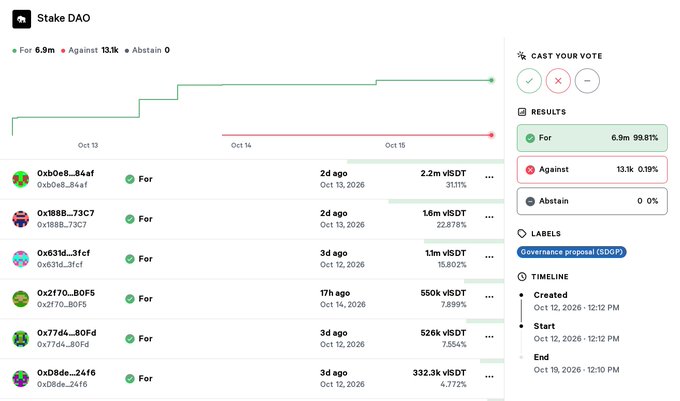
Task: Click the Timeline clock icon
Action: coord(522,277)
